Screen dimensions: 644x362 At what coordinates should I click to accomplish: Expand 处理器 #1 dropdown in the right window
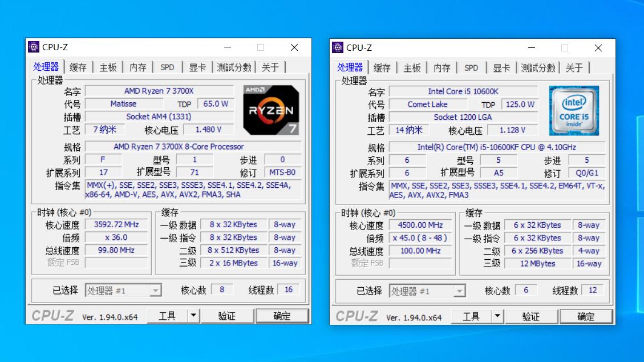tap(459, 291)
